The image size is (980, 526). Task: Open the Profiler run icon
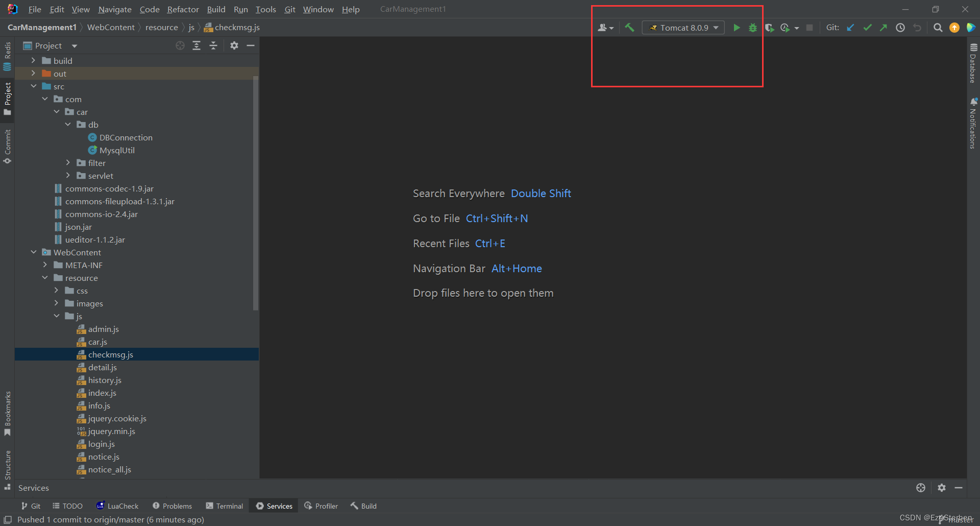pyautogui.click(x=786, y=28)
